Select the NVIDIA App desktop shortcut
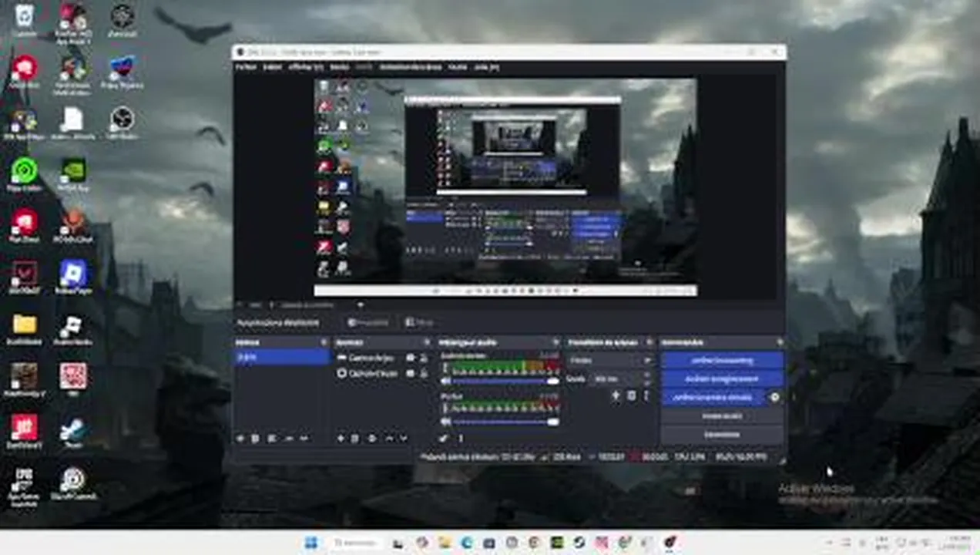 tap(73, 175)
